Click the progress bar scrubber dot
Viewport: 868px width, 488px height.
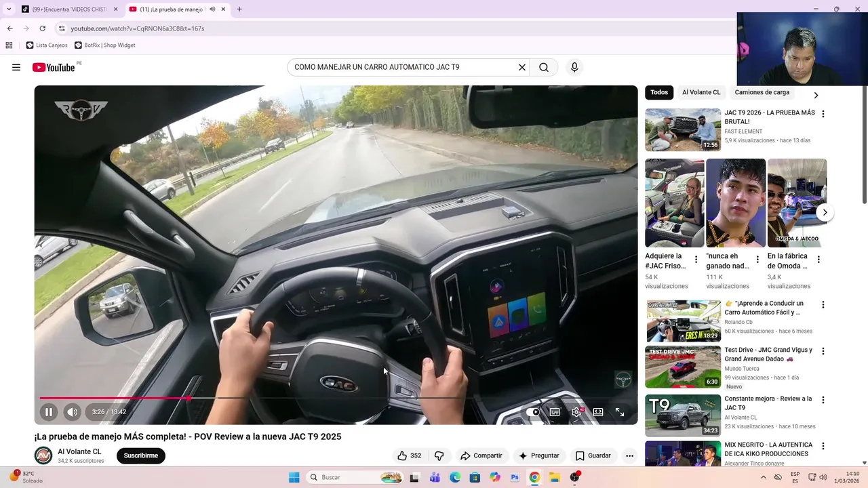coord(189,398)
